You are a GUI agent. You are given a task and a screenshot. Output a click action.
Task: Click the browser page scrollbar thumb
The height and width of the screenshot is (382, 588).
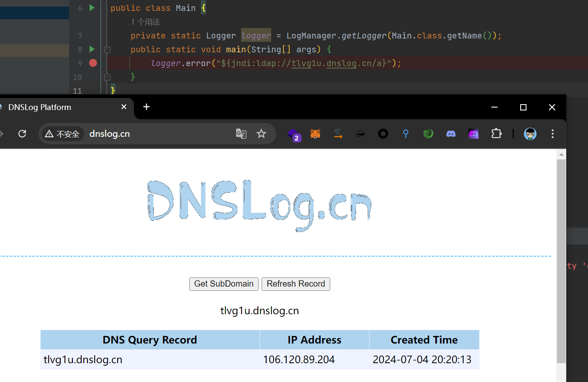561,262
